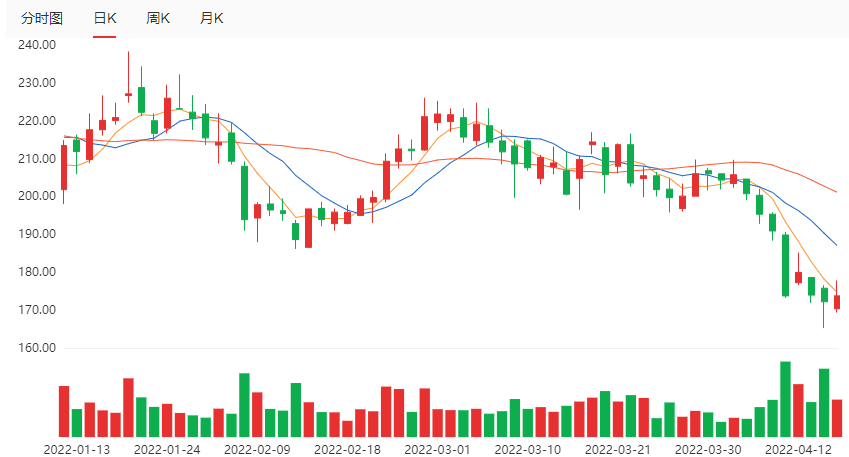Click the leftmost red volume bar
Screen dimensions: 849x457
click(64, 411)
